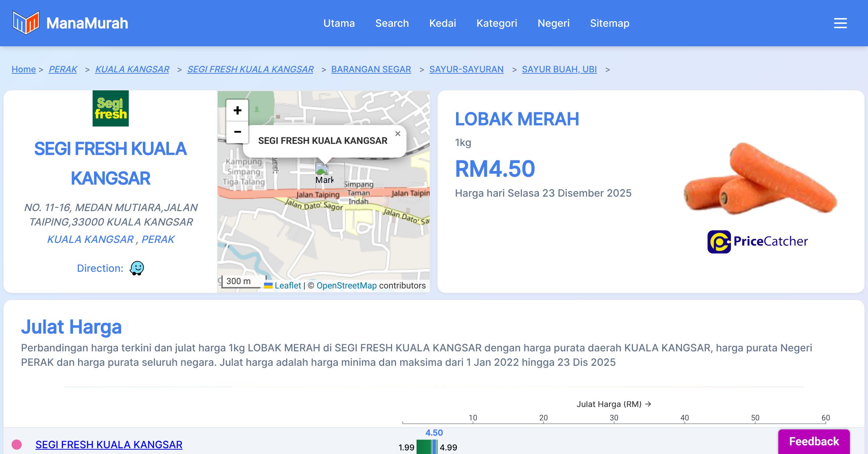The width and height of the screenshot is (868, 454).
Task: Open OpenStreetMap attribution link
Action: [x=346, y=286]
